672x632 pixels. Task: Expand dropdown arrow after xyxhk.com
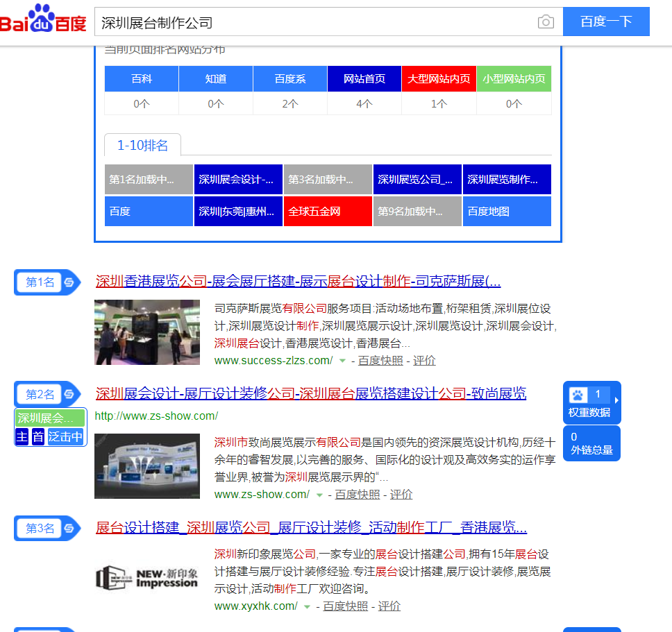[x=308, y=607]
